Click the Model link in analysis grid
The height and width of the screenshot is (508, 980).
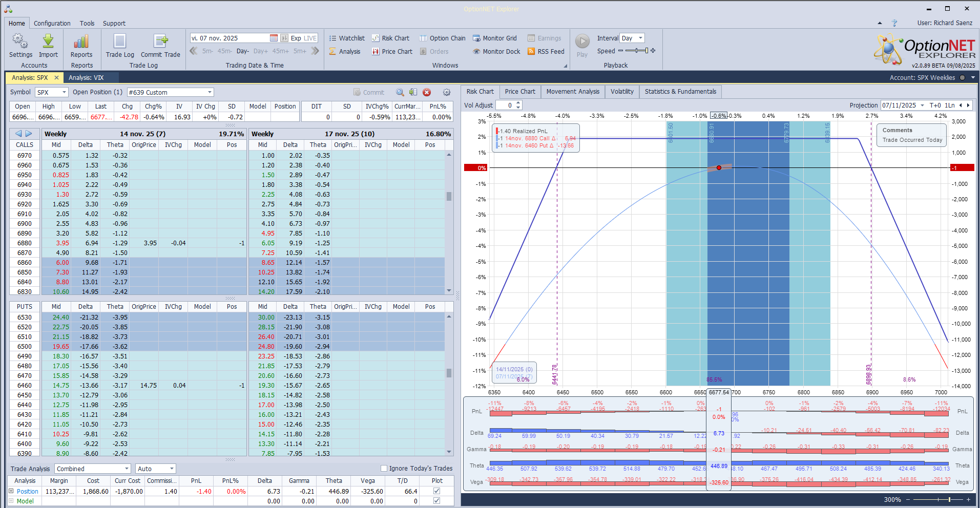25,501
